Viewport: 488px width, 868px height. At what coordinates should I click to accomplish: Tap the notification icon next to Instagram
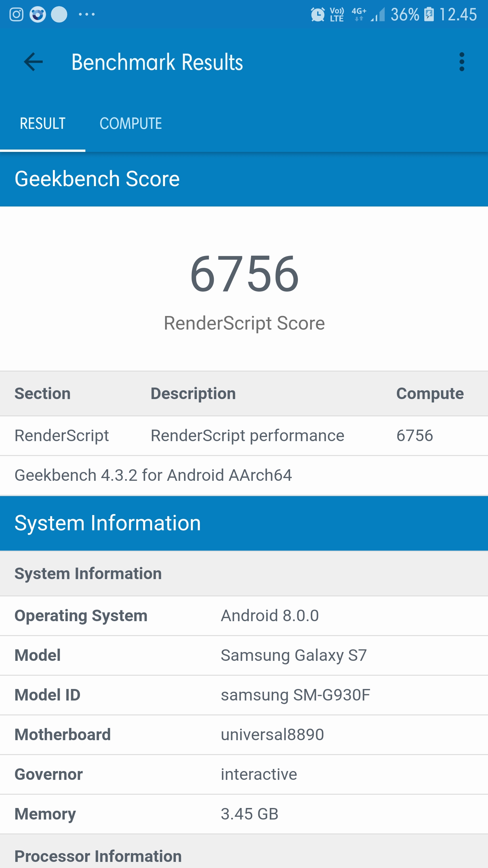(38, 15)
